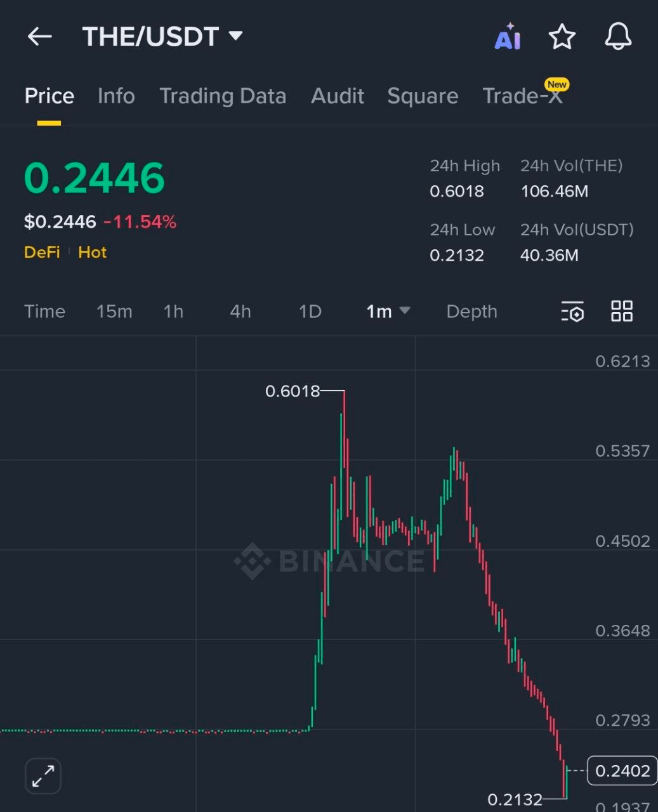Screen dimensions: 658x812
Task: Click the notification bell
Action: click(x=617, y=37)
